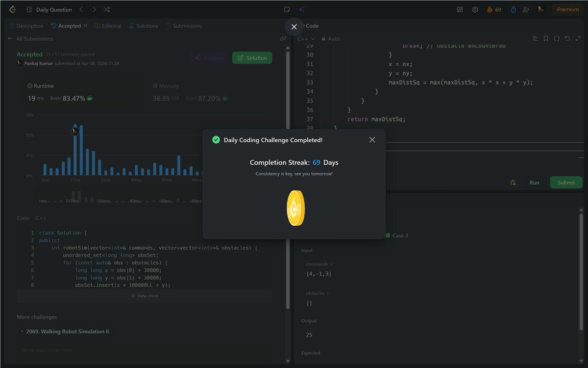Open the settings gear icon

[x=475, y=9]
